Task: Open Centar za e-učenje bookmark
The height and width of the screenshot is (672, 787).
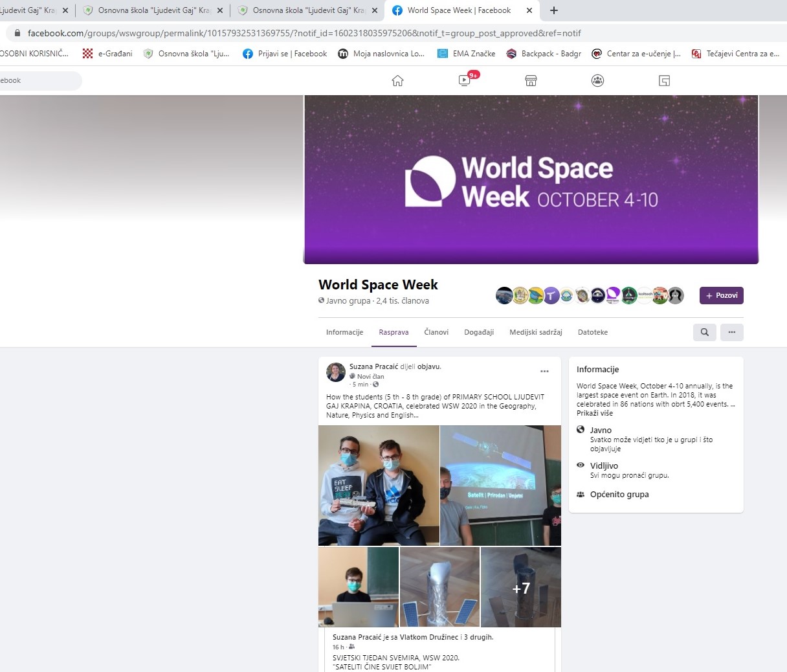Action: click(x=636, y=54)
